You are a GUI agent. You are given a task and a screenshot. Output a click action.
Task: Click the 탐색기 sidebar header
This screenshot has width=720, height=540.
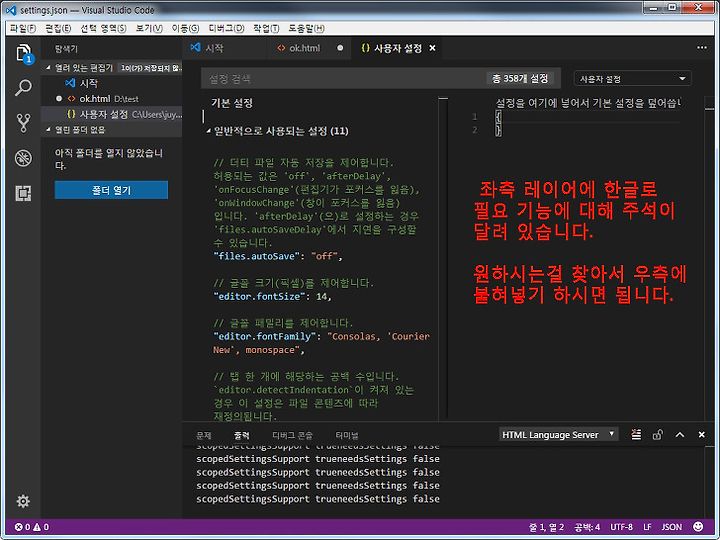(x=67, y=49)
